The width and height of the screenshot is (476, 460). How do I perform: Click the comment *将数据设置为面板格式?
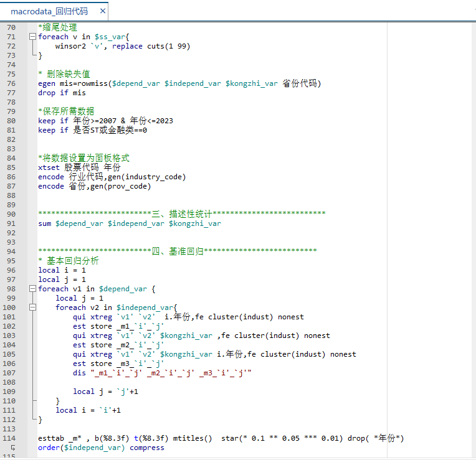(83, 158)
